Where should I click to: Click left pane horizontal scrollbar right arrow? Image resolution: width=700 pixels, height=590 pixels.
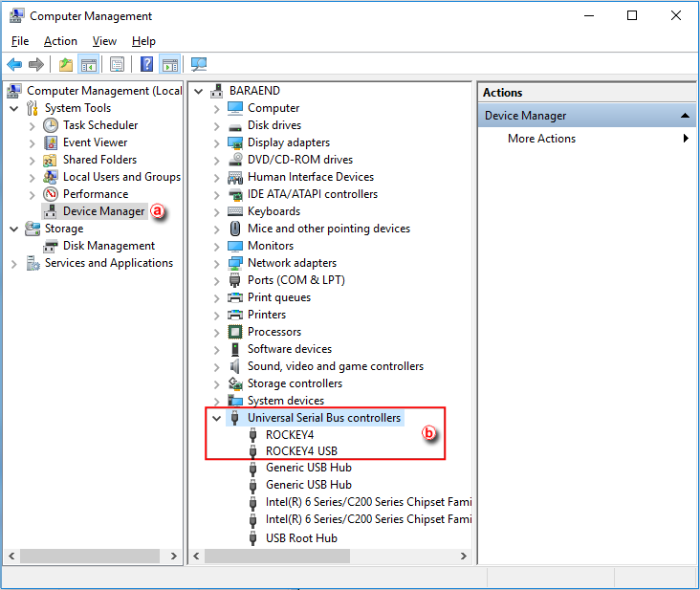click(174, 557)
